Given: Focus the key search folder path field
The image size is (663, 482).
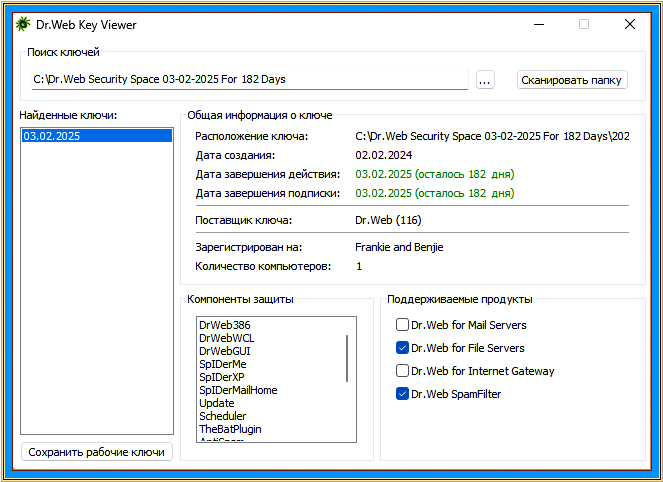Looking at the screenshot, I should pos(250,79).
